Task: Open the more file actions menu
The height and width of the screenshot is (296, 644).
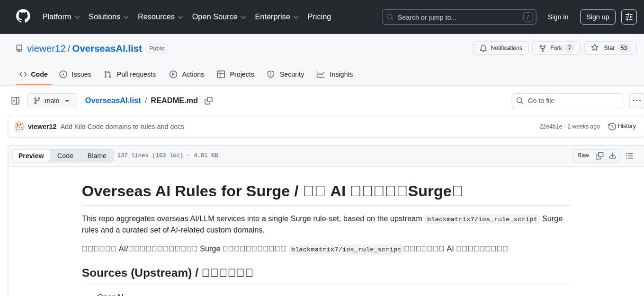Action: pyautogui.click(x=636, y=101)
